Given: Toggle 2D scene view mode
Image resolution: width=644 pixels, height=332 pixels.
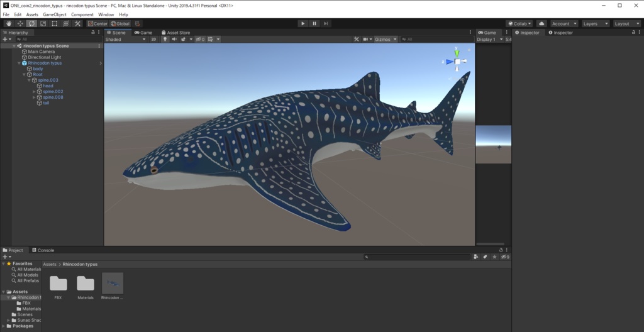Looking at the screenshot, I should (153, 39).
